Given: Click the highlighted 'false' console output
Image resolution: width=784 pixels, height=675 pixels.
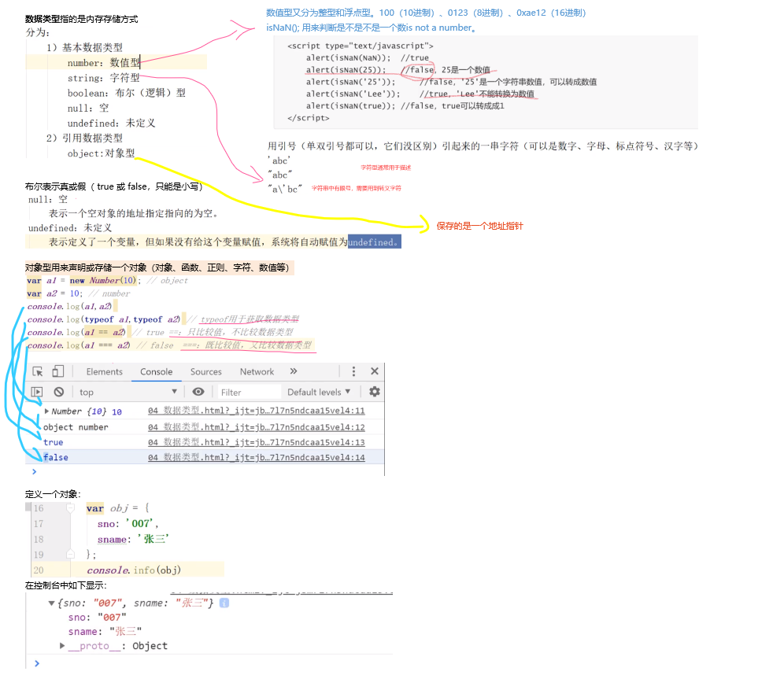Looking at the screenshot, I should point(56,457).
